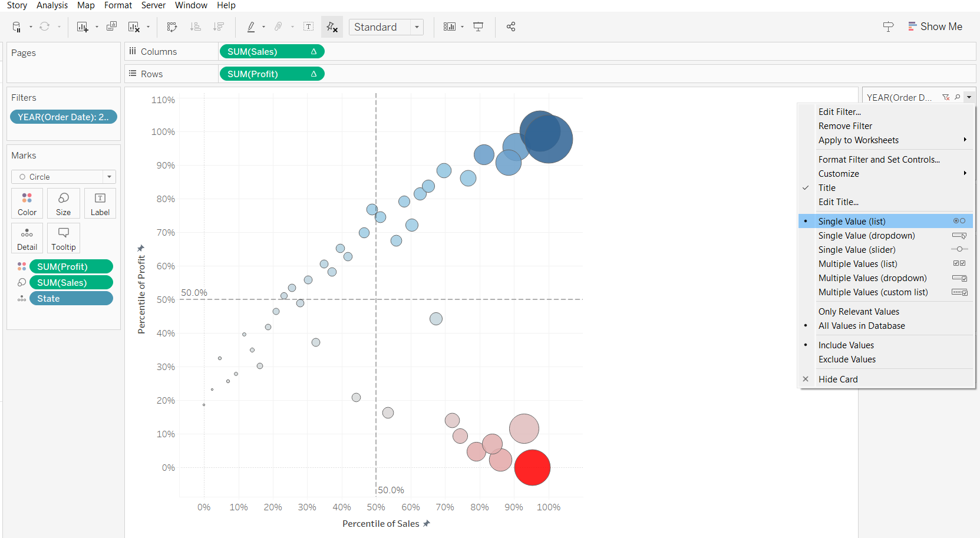Open Presentation Mode from the toolbar
Image resolution: width=980 pixels, height=538 pixels.
click(479, 27)
